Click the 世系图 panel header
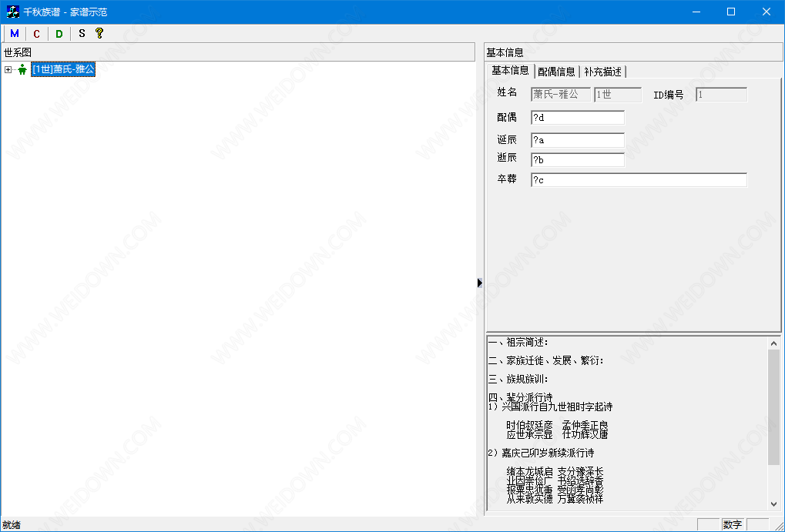The height and width of the screenshot is (532, 785). pyautogui.click(x=238, y=52)
